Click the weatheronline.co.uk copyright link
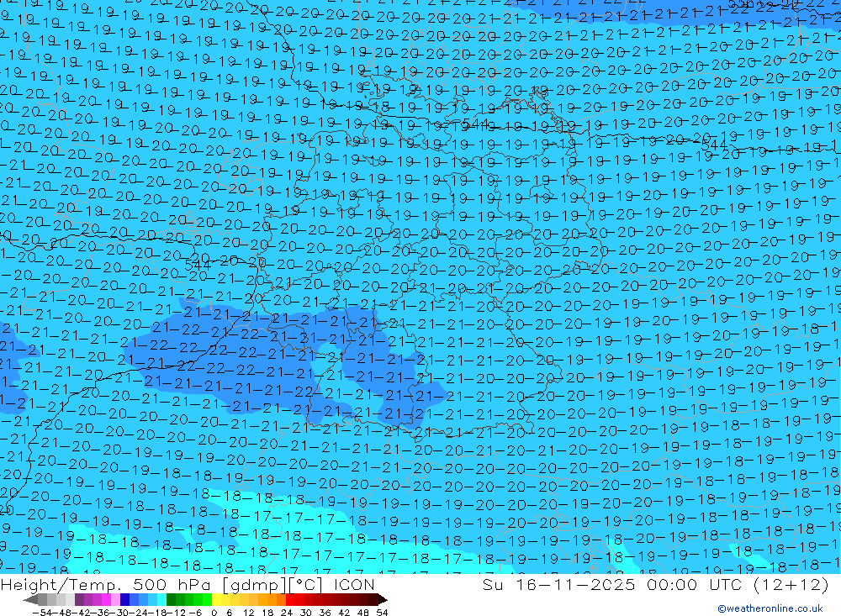Viewport: 841px width, 616px height. pyautogui.click(x=770, y=608)
